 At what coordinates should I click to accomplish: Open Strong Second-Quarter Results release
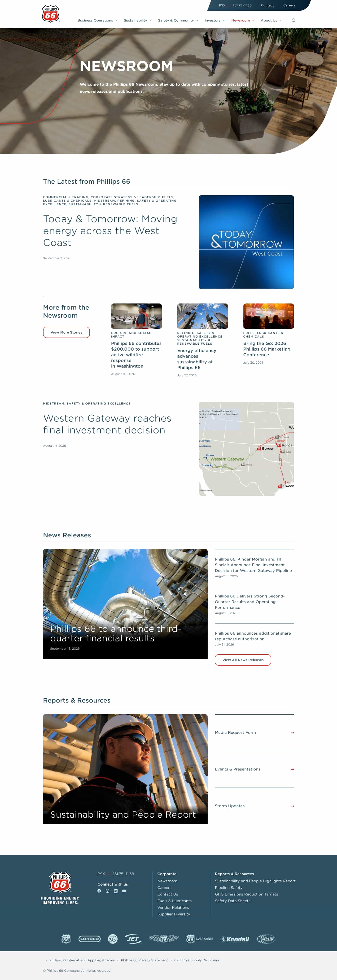[x=250, y=602]
